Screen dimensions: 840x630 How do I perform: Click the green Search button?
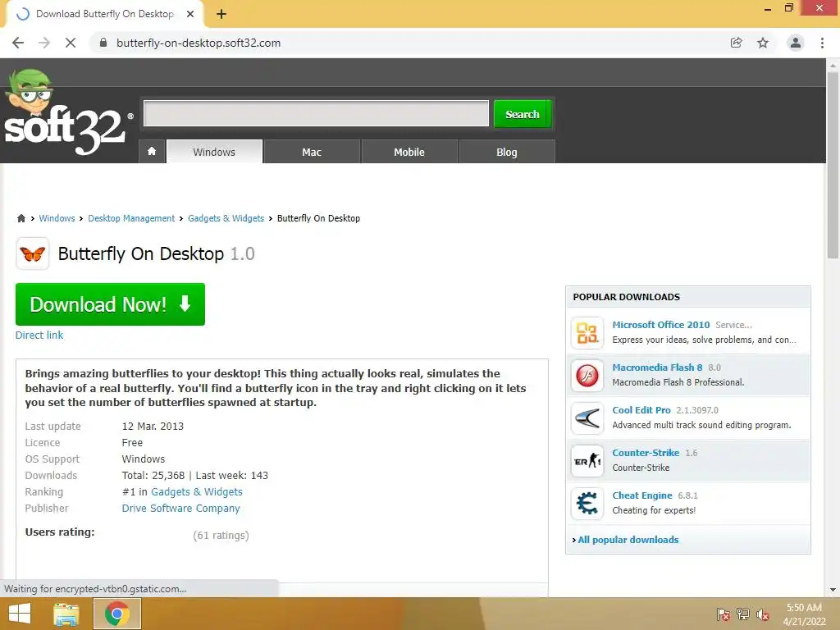(523, 113)
